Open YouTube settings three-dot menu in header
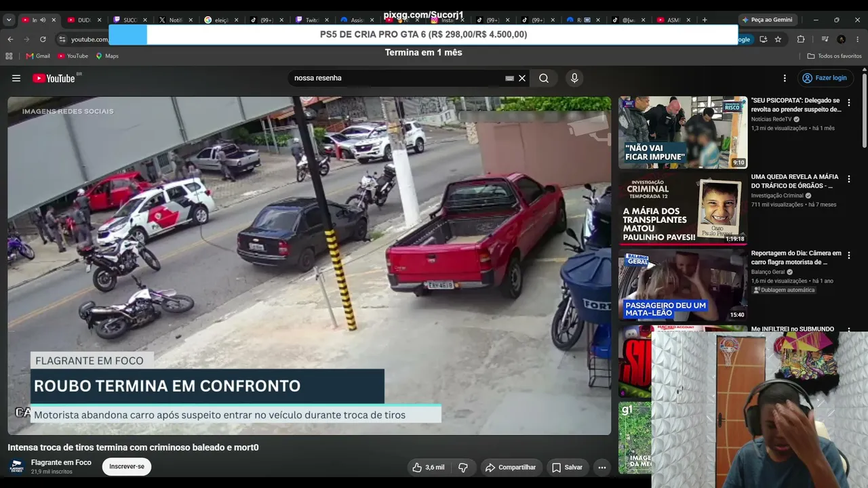 pyautogui.click(x=785, y=78)
